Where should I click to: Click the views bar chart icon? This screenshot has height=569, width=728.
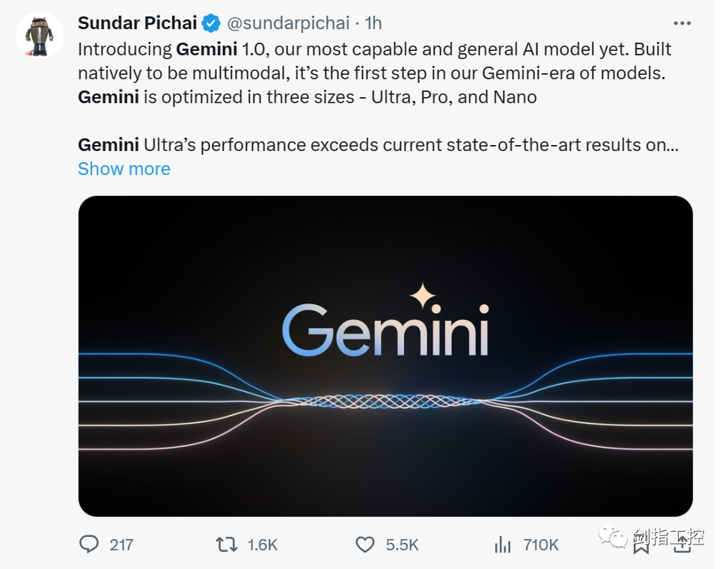coord(503,544)
